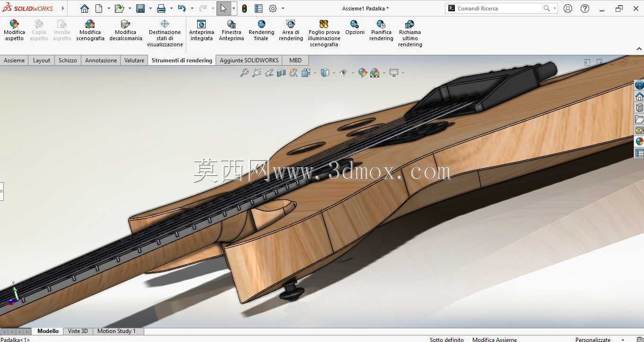Click the view settings monitor icon
The width and height of the screenshot is (644, 342).
[394, 73]
